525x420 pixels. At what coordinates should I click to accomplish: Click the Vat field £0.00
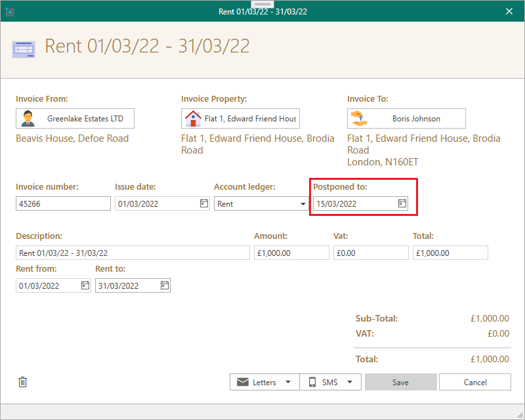[x=371, y=253]
